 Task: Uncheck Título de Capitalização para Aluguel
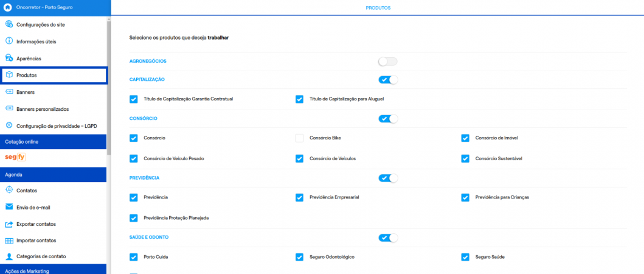299,99
